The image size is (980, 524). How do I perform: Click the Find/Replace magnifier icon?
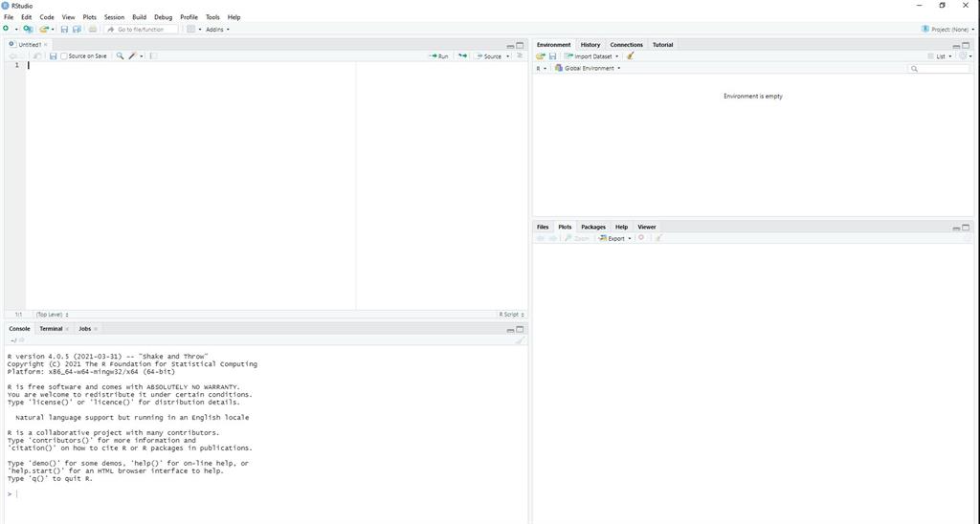point(120,56)
